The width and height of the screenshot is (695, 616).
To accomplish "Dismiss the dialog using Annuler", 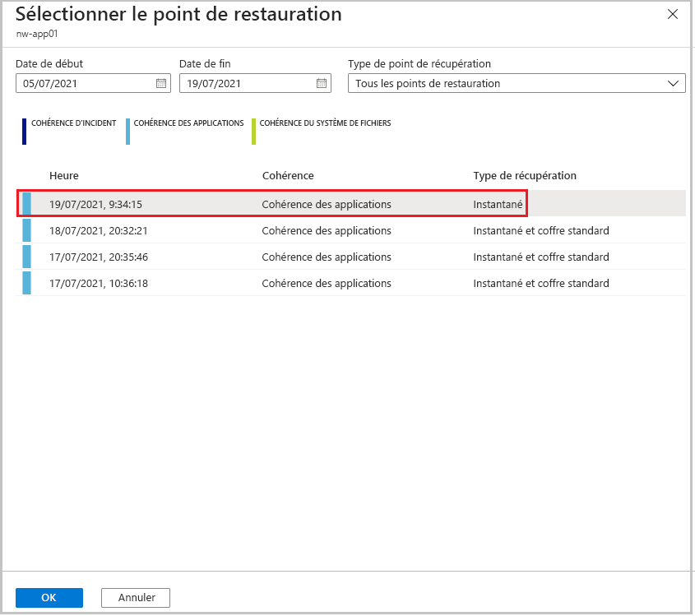I will (135, 597).
